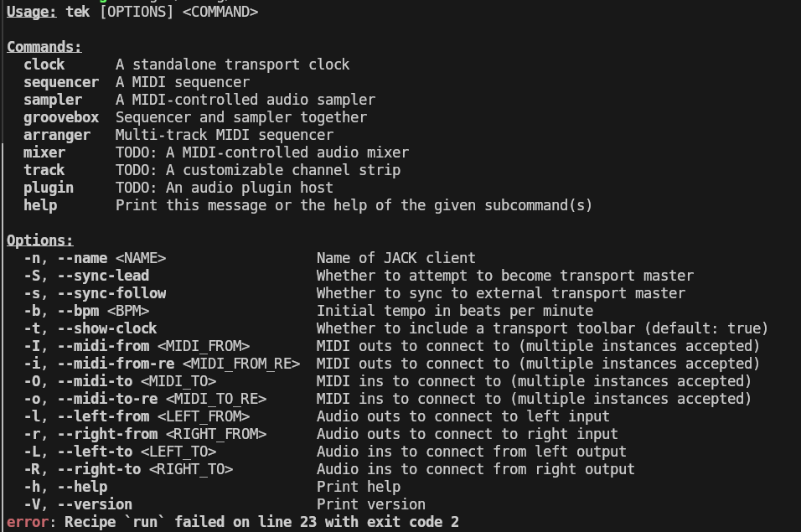Click the red 'error' word
Screen dimensions: 801x532
[x=28, y=522]
